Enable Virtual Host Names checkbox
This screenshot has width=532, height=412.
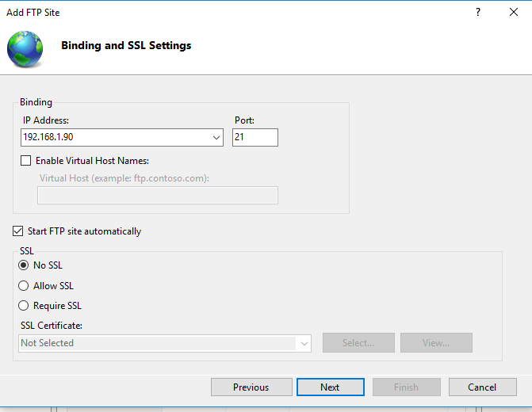pos(26,160)
